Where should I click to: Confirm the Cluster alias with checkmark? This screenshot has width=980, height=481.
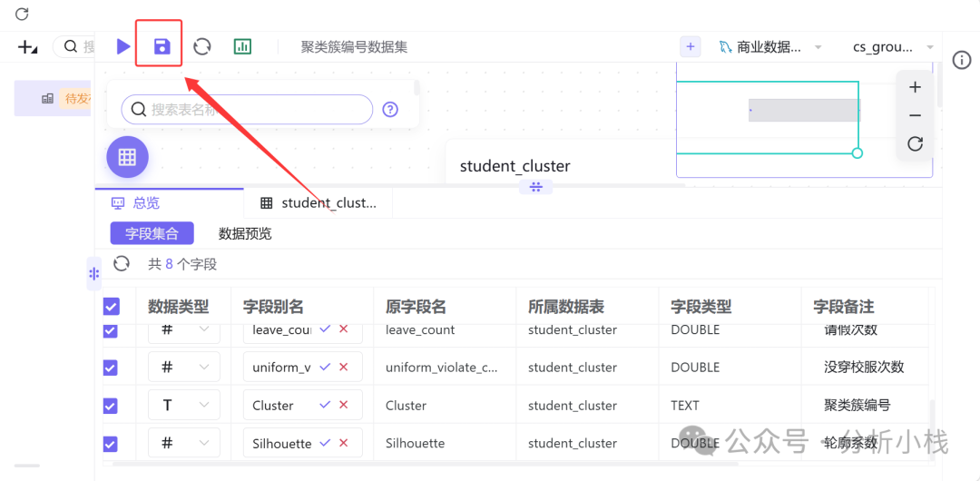point(325,405)
